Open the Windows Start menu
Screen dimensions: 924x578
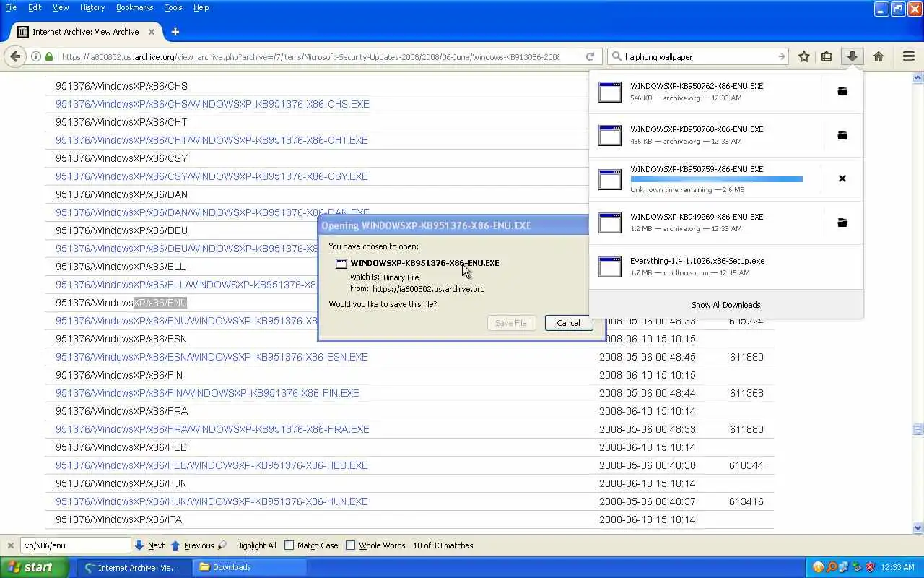pyautogui.click(x=35, y=567)
